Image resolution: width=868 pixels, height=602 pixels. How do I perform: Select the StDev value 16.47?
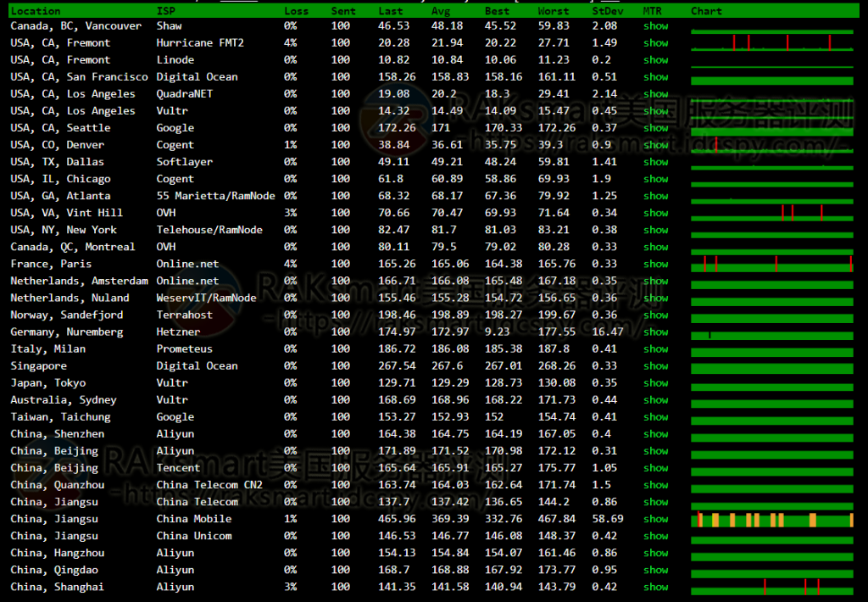(x=607, y=332)
